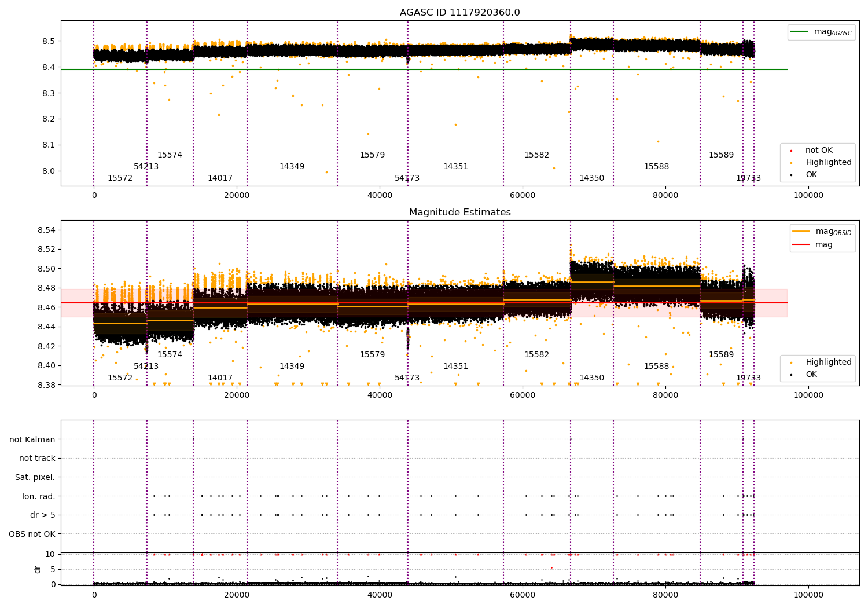The width and height of the screenshot is (868, 608).
Task: Click 15582 in Magnitude Estimates plot
Action: (x=536, y=355)
